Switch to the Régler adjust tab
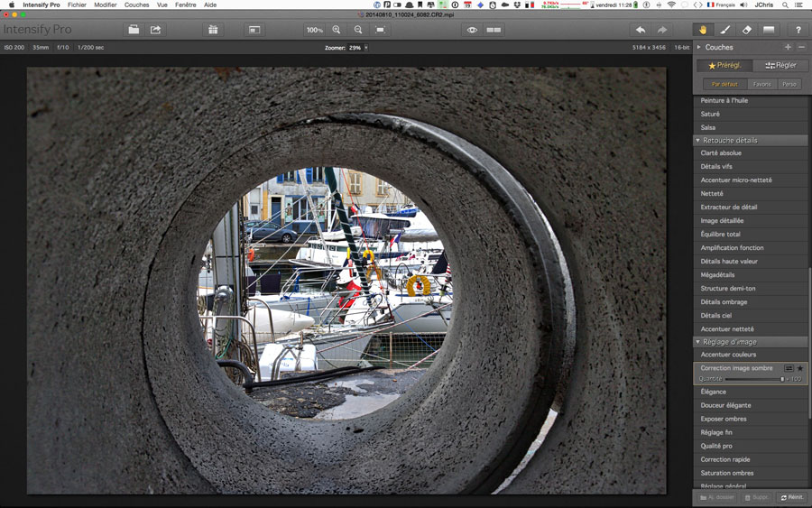This screenshot has height=508, width=812. (x=781, y=65)
